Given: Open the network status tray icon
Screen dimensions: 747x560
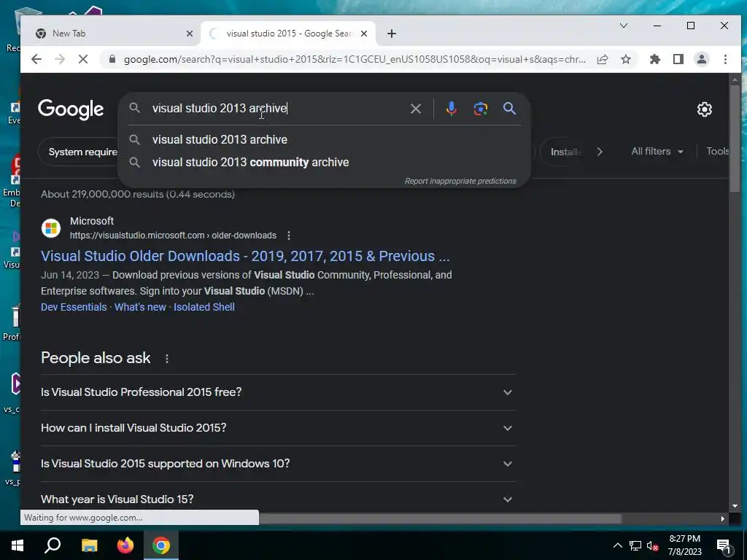Looking at the screenshot, I should (x=635, y=545).
